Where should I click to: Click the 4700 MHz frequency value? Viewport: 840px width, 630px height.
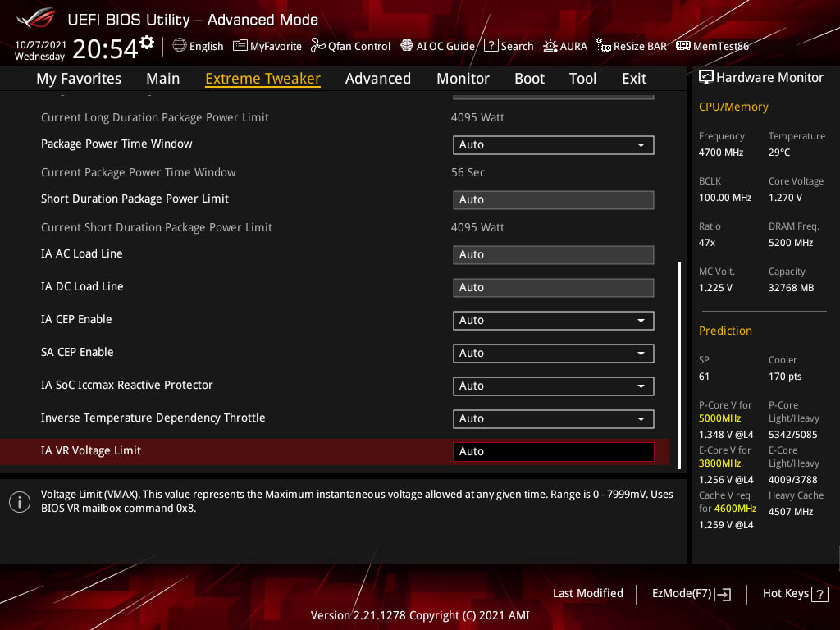click(721, 152)
